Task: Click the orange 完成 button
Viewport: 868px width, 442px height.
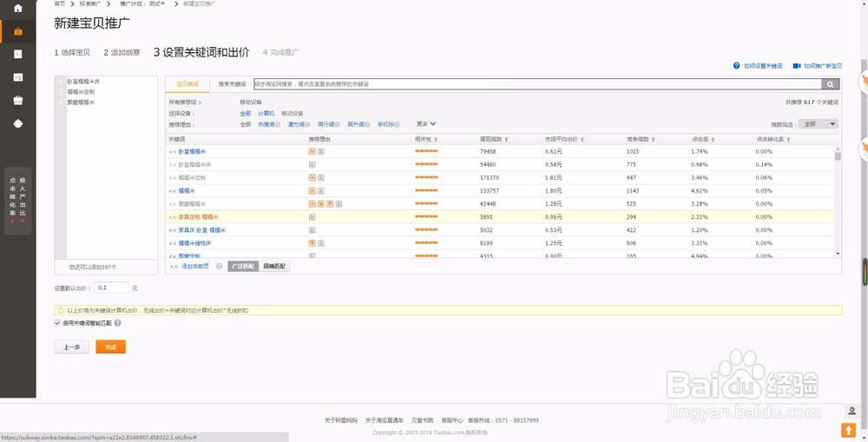Action: click(x=111, y=347)
